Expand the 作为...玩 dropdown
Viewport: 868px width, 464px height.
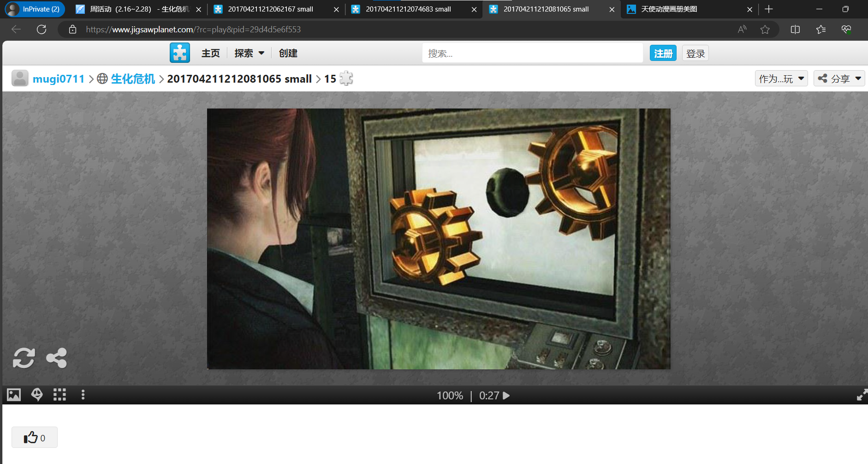[781, 78]
